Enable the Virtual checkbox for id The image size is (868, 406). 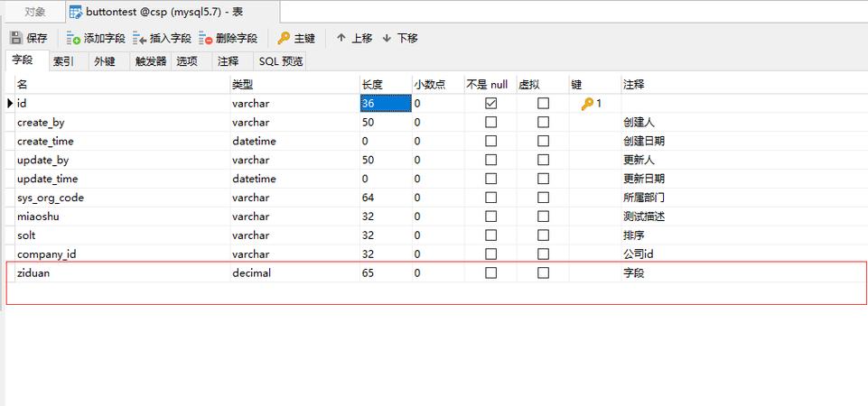[543, 104]
